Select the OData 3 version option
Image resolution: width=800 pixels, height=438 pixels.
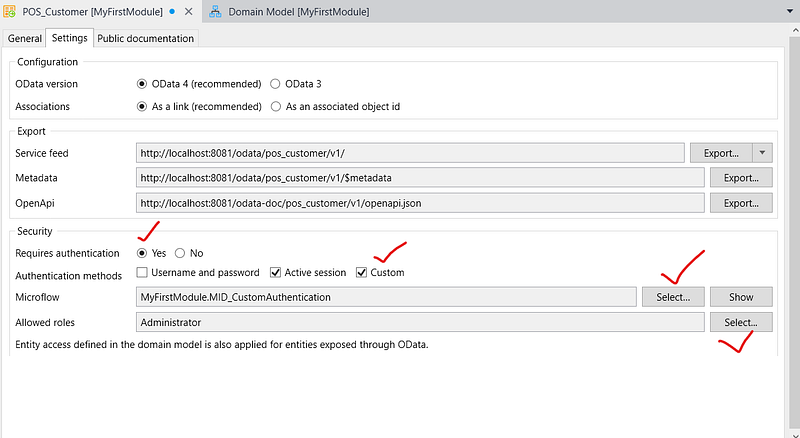tap(276, 84)
